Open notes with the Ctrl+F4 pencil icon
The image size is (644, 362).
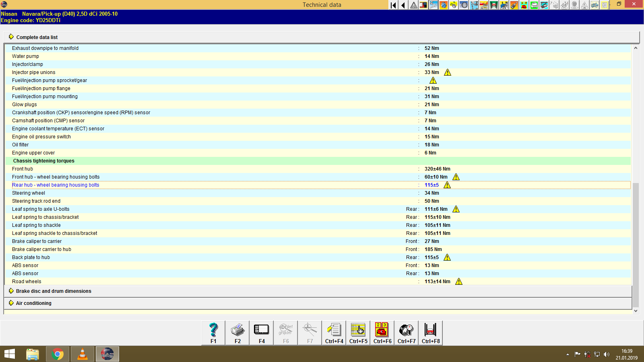334,331
